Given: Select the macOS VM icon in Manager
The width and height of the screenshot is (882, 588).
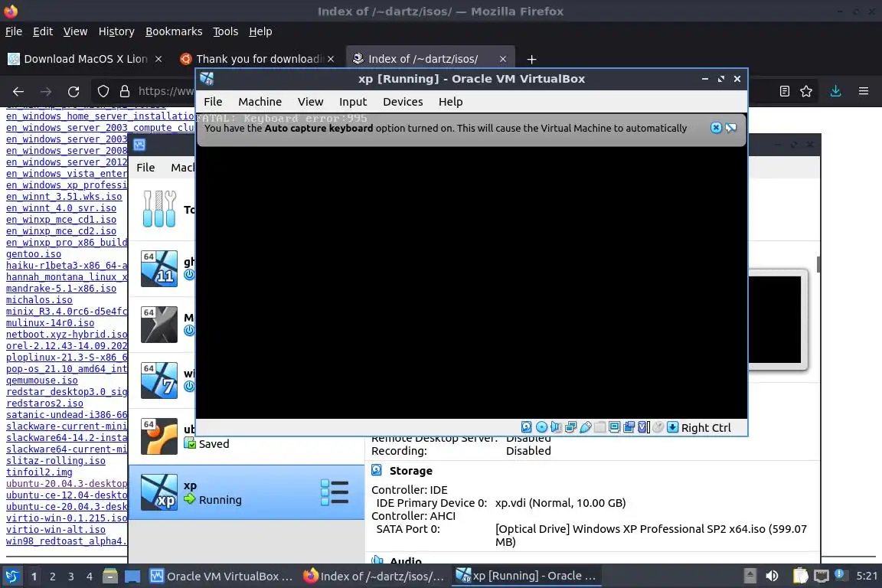Looking at the screenshot, I should click(159, 325).
